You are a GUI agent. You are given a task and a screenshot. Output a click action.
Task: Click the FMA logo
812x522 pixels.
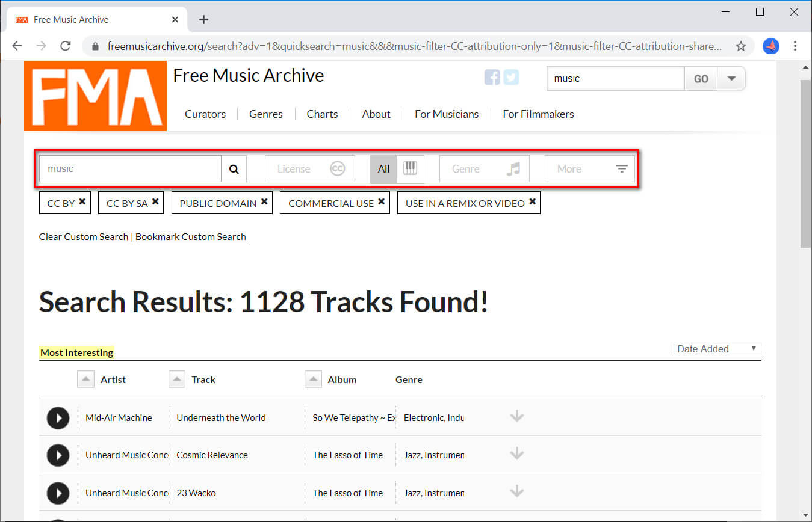(x=95, y=95)
